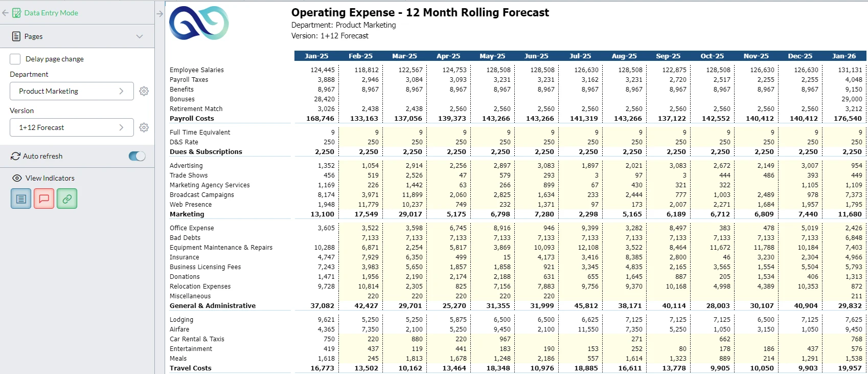The width and height of the screenshot is (868, 374).
Task: Click the Mar-25 Marketing total 29,017
Action: click(x=410, y=214)
